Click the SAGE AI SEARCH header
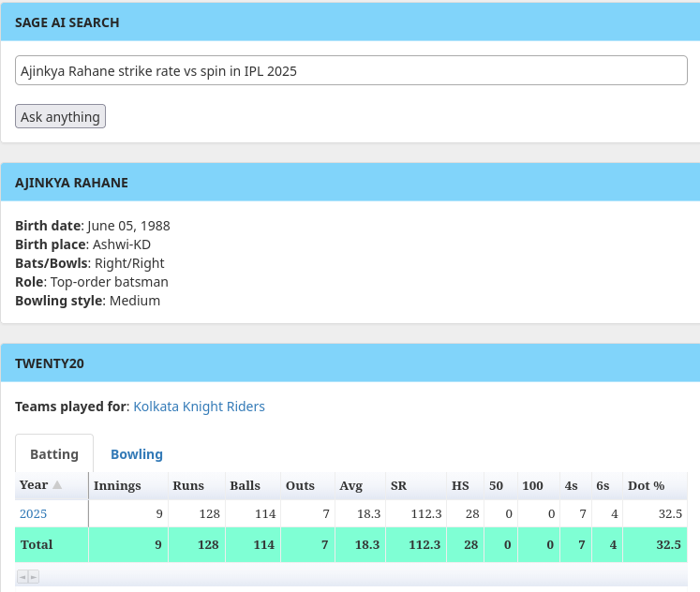Viewport: 700px width, 592px height. [350, 22]
